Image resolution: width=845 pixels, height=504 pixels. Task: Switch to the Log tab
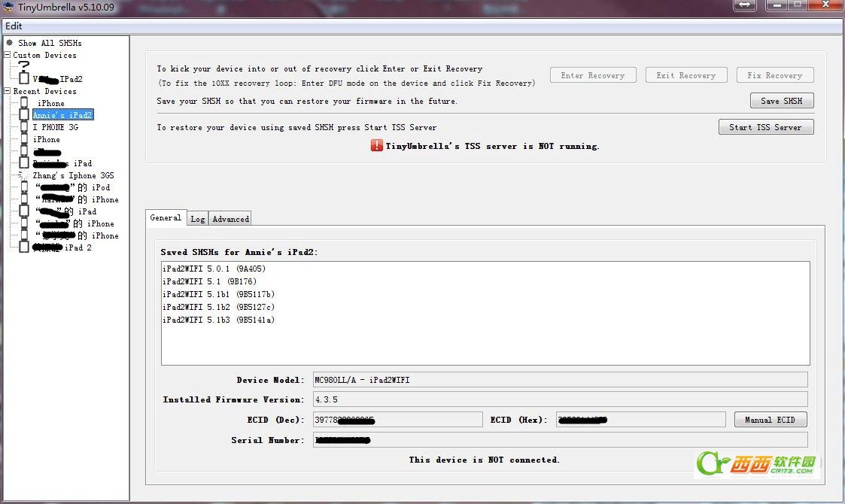click(x=198, y=219)
